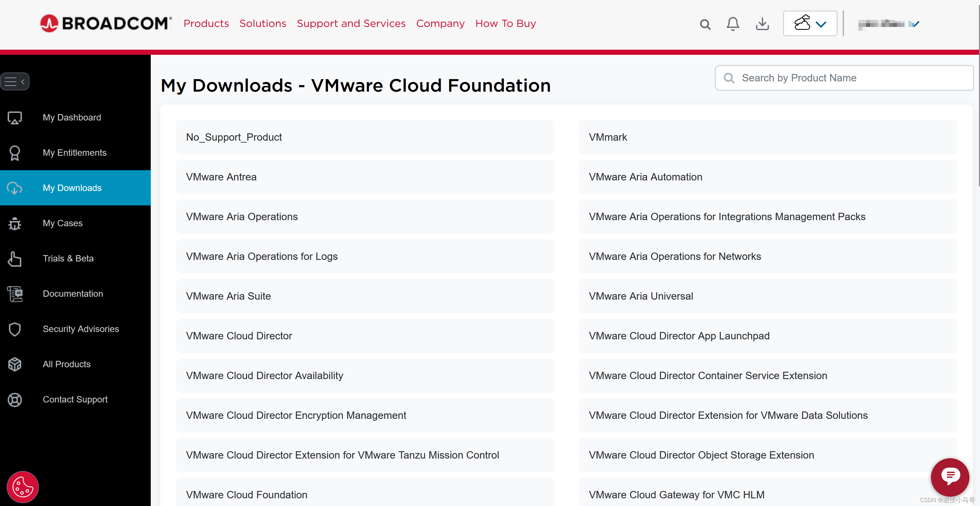
Task: Click the Broadcom logo
Action: pos(106,24)
